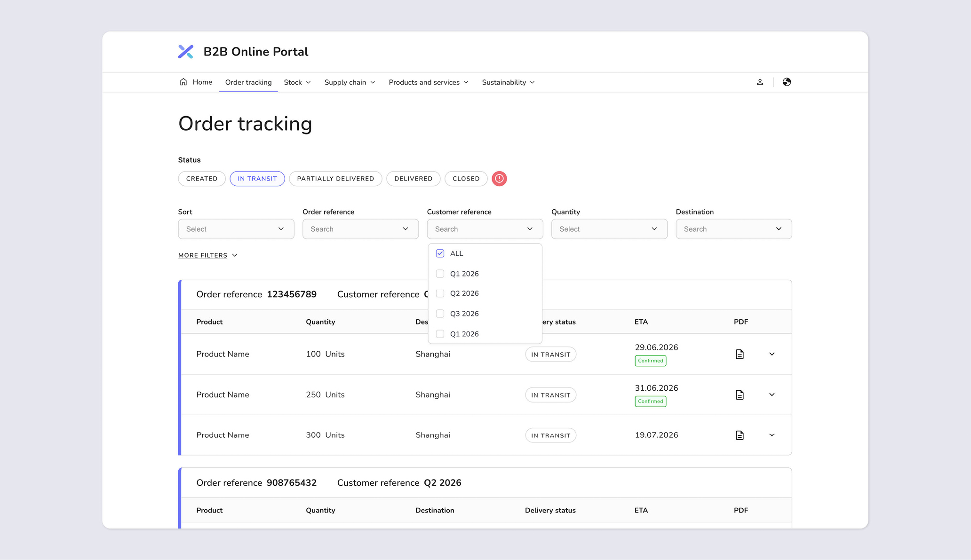Open PDF document for 250 Units row
This screenshot has width=971, height=560.
740,394
